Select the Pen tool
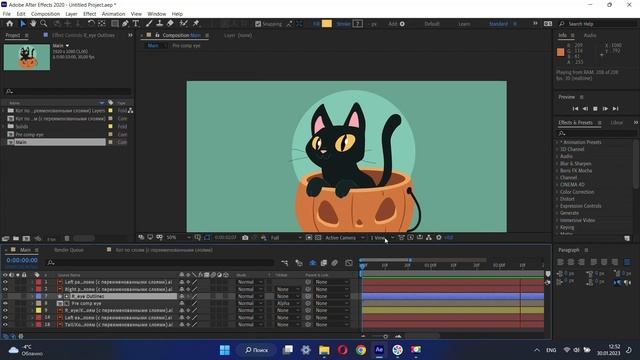The image size is (640, 360). pos(125,24)
